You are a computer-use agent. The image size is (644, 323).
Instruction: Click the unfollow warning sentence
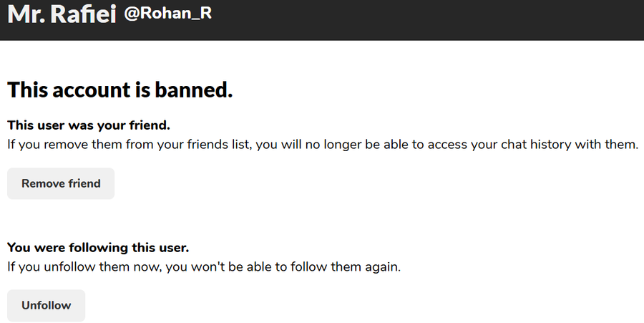204,267
